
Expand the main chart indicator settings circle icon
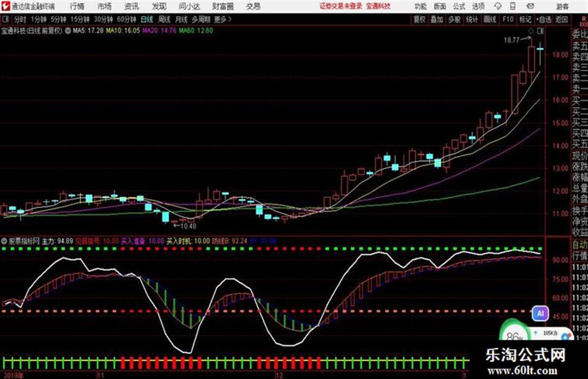(x=68, y=30)
